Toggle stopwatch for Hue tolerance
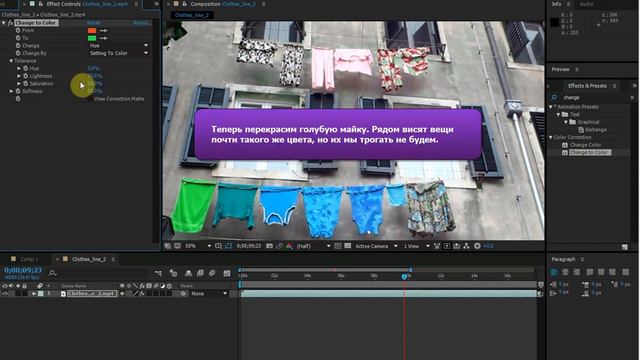 26,69
